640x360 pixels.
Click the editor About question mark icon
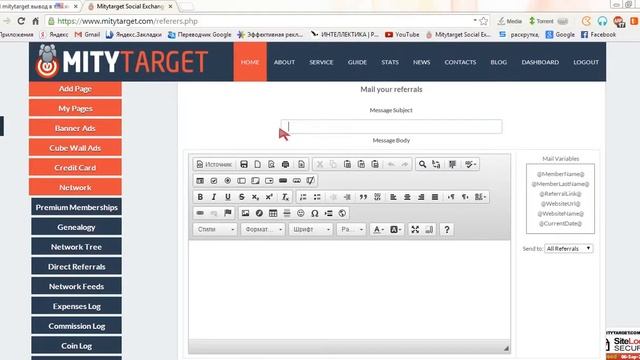click(447, 229)
